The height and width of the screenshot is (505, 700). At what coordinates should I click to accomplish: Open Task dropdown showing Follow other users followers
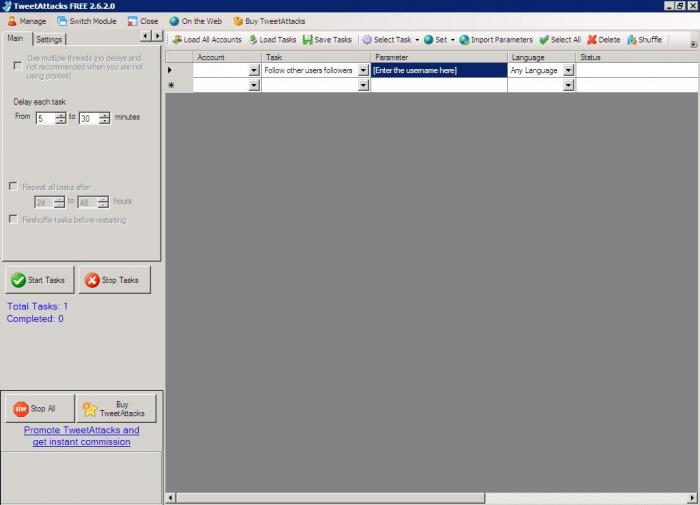tap(363, 71)
